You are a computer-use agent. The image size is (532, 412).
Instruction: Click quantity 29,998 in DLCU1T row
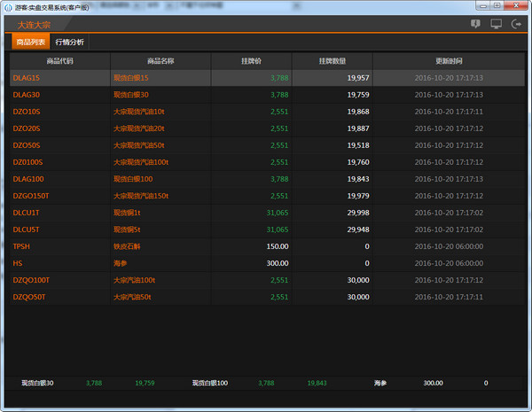tap(358, 213)
